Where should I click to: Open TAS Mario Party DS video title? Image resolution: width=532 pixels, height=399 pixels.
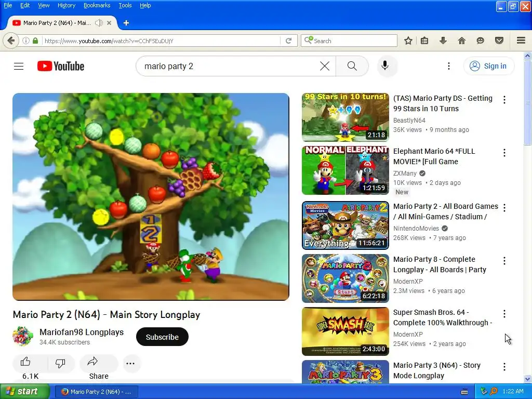click(x=443, y=103)
